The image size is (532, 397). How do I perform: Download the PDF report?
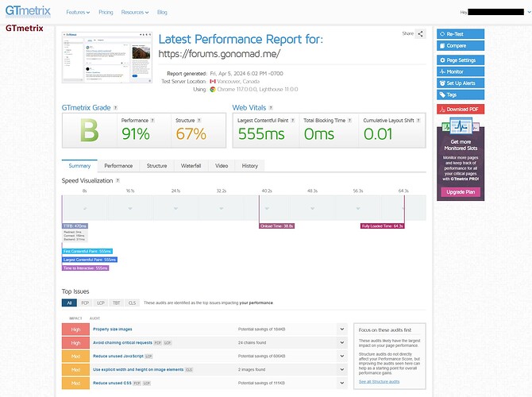461,110
